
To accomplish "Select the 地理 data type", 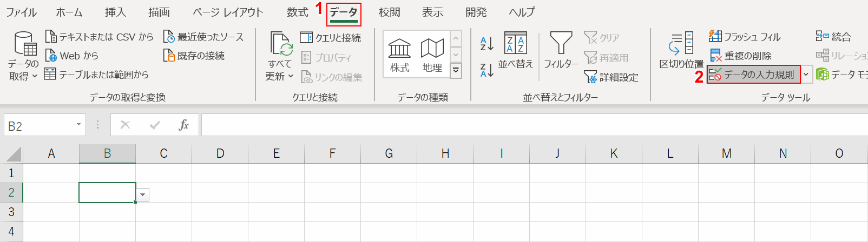I will coord(432,55).
